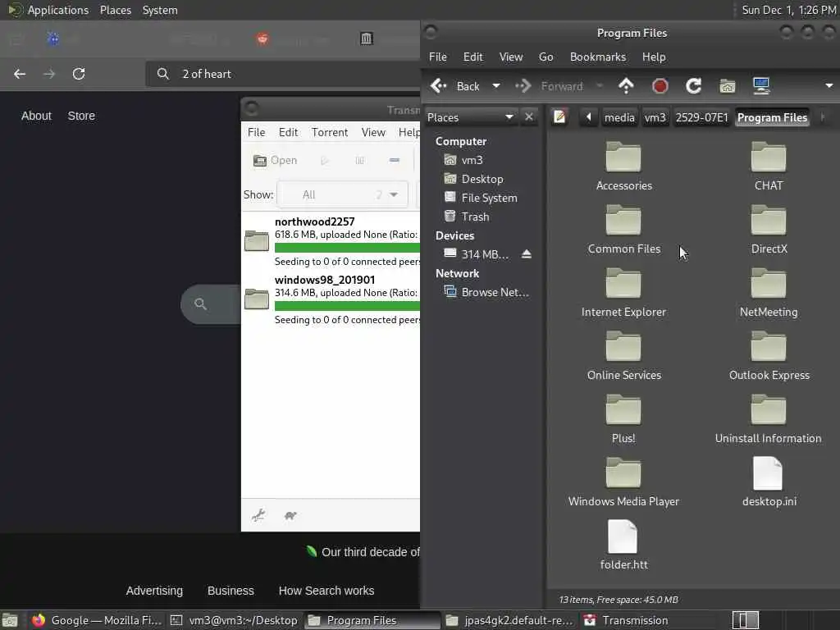Select the Online Services folder
The image size is (840, 630).
click(623, 356)
